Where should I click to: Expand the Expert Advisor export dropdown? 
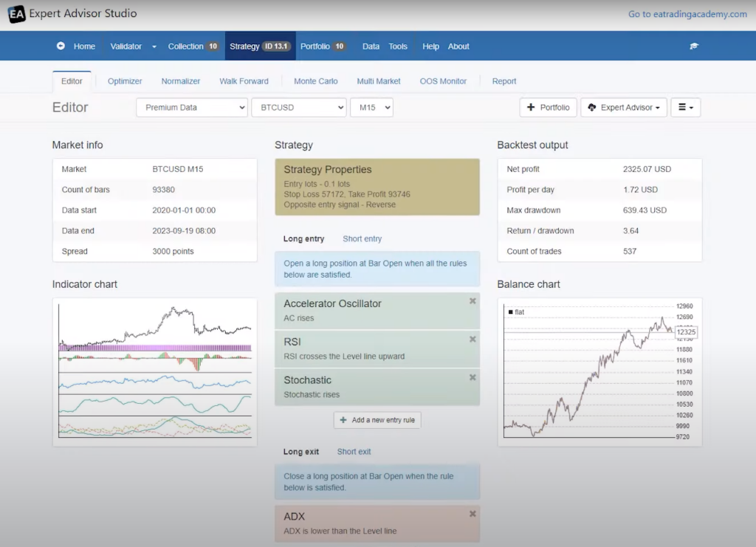pyautogui.click(x=624, y=108)
